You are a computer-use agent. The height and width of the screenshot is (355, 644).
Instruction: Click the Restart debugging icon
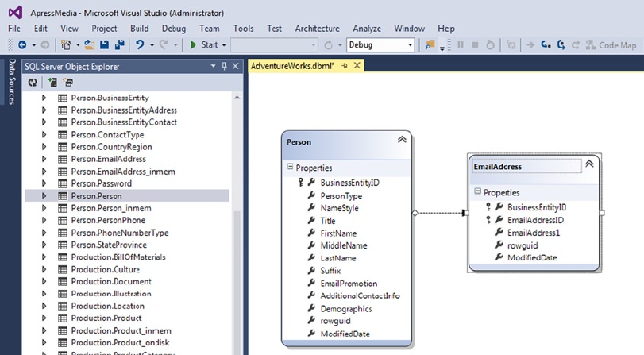(x=490, y=44)
